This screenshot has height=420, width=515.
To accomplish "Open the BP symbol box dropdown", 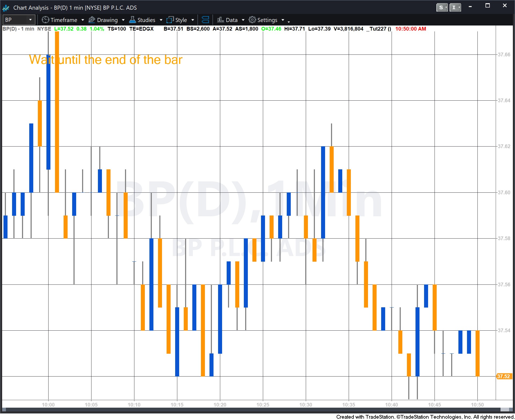I will click(30, 20).
